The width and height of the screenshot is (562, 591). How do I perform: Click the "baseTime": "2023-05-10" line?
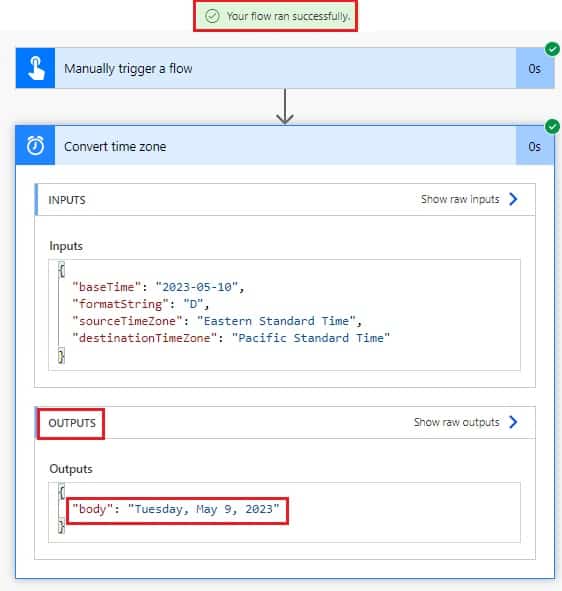(x=158, y=287)
